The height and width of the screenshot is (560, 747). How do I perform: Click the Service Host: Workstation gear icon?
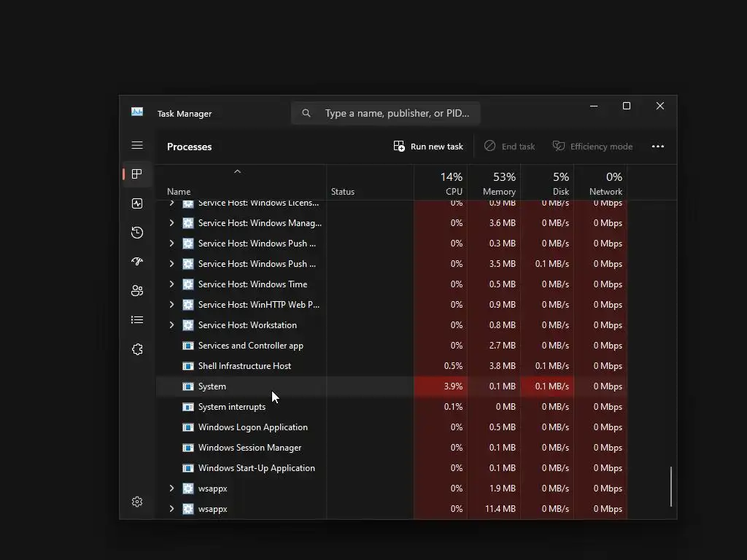[x=188, y=325]
